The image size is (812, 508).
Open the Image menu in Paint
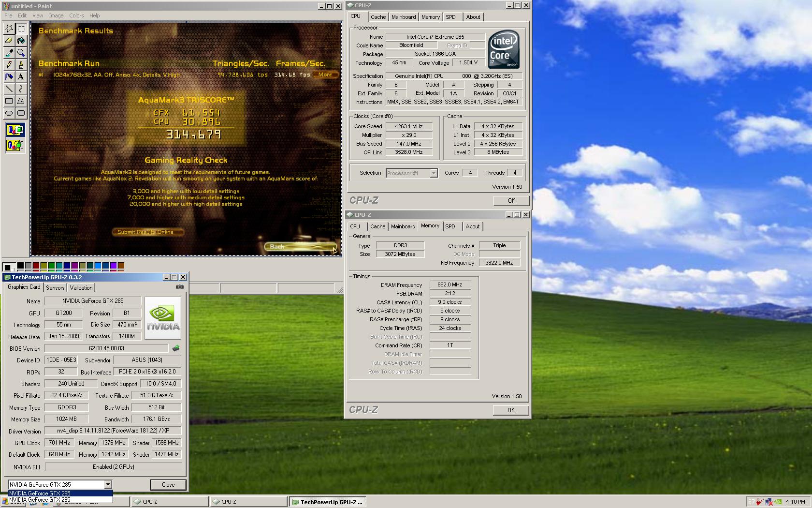(56, 15)
